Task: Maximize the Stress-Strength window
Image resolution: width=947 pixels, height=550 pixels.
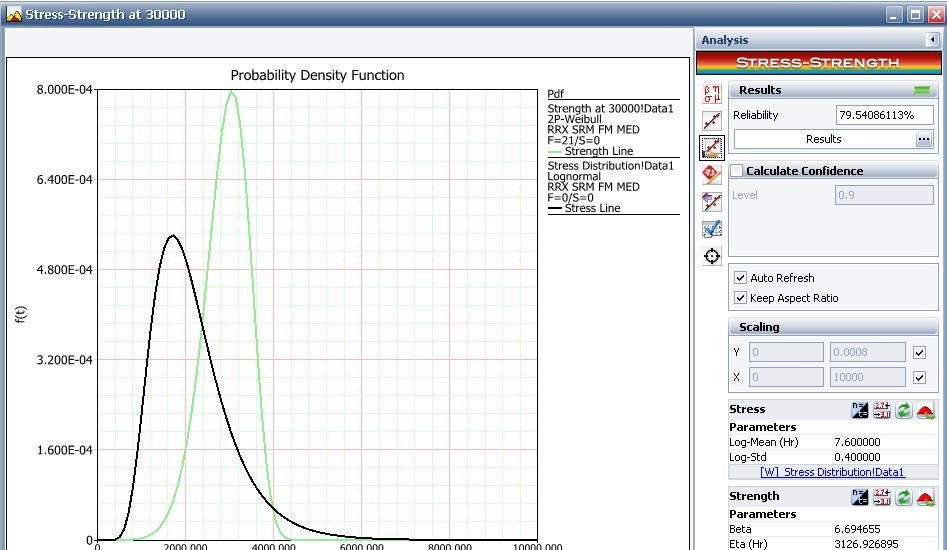Action: tap(915, 14)
